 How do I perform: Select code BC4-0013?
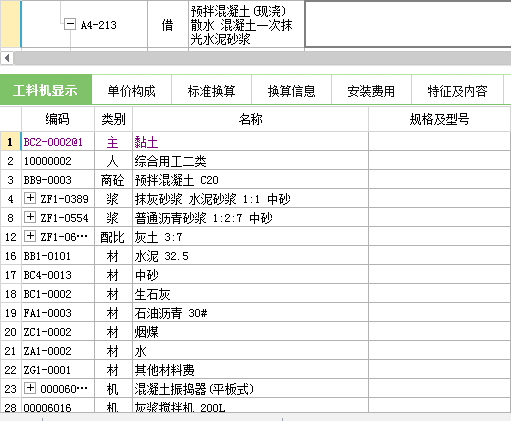pyautogui.click(x=58, y=275)
